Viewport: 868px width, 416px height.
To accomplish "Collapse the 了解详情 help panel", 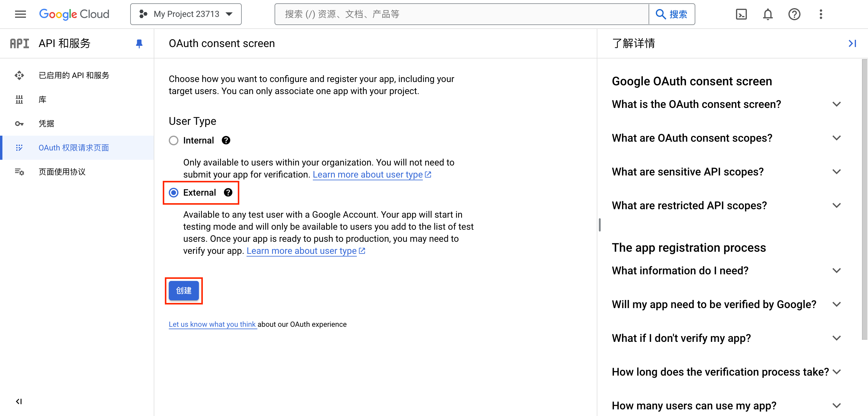I will coord(852,43).
